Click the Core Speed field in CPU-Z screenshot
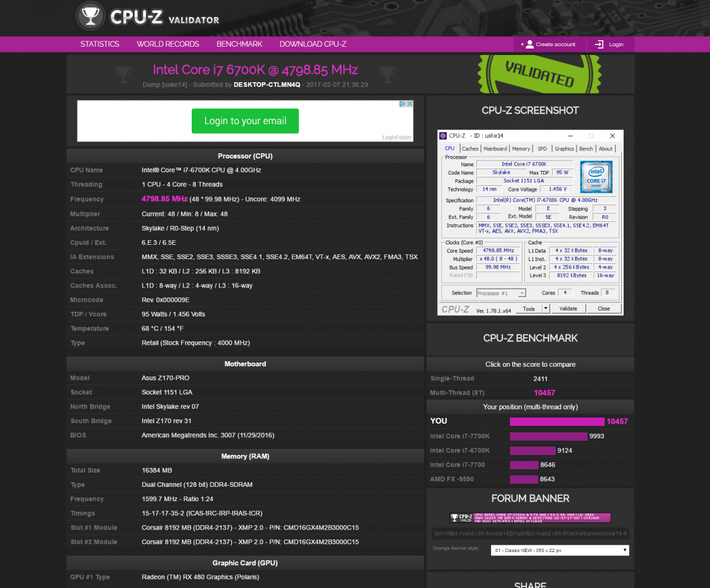 click(498, 251)
